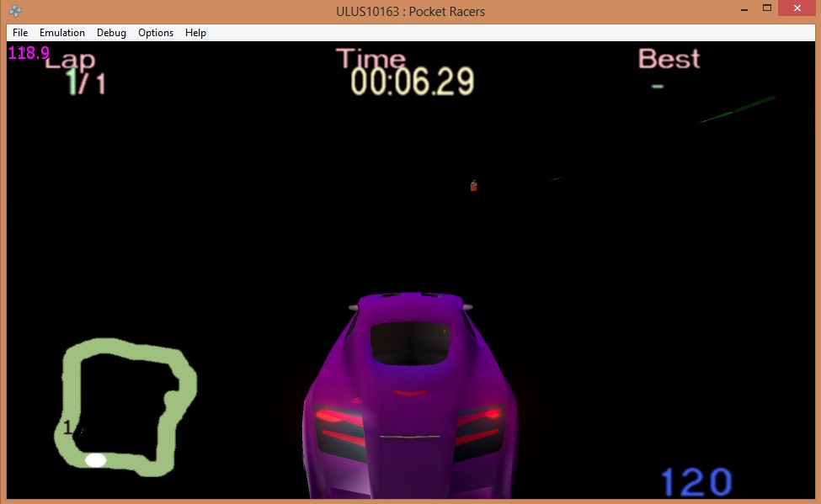Click the 1/1 lap counter
The image size is (821, 504).
point(86,82)
